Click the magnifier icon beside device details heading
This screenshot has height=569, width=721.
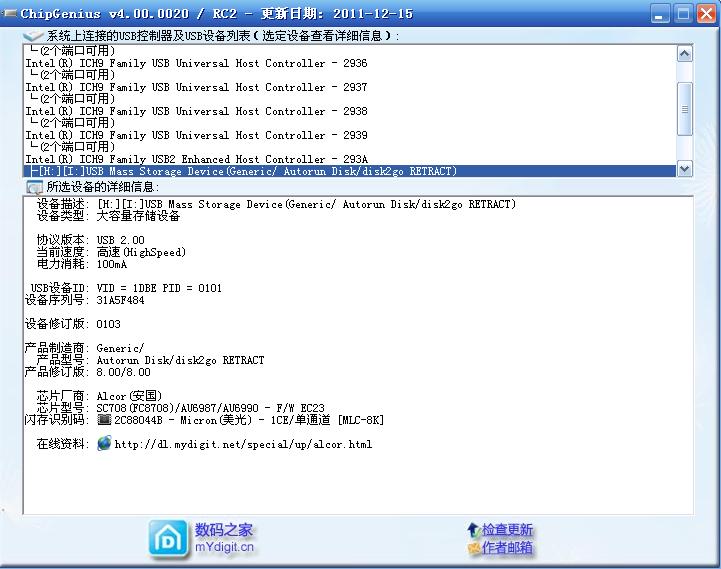click(x=34, y=187)
